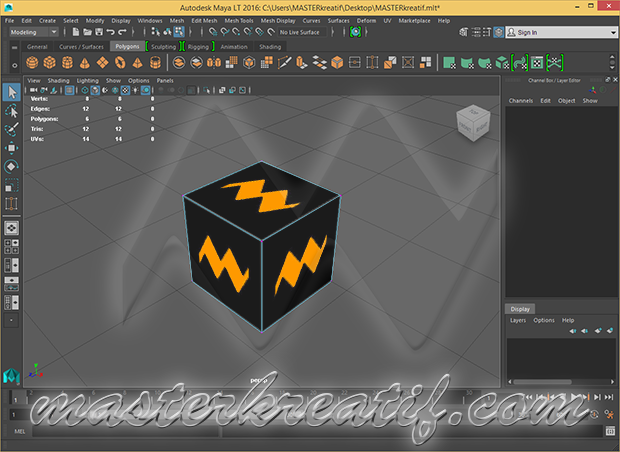Activate the Lasso selection tool

point(11,111)
